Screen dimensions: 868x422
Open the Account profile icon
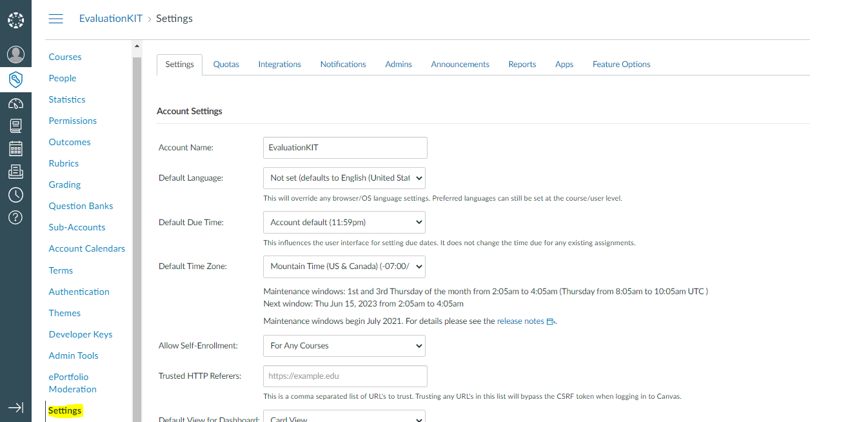15,54
